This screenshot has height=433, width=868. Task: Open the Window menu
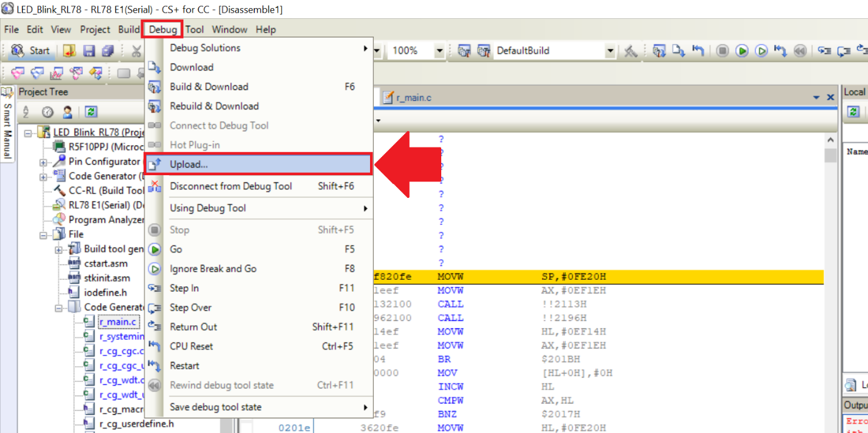[229, 30]
